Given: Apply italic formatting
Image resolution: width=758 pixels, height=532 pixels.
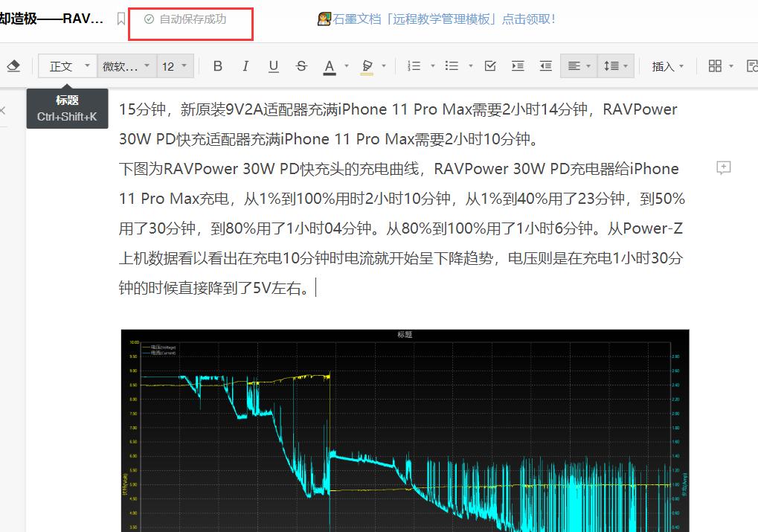Looking at the screenshot, I should point(245,65).
